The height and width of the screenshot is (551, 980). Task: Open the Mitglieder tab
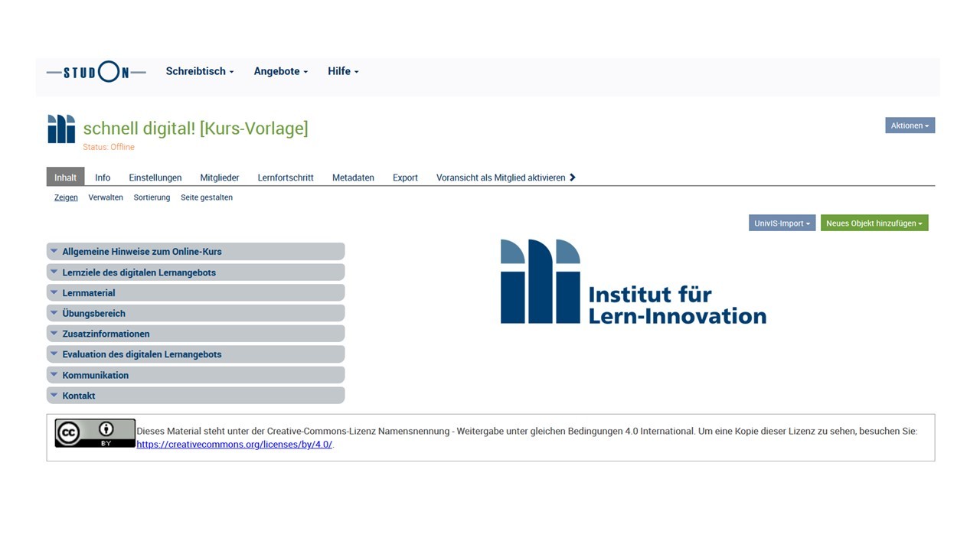tap(220, 178)
